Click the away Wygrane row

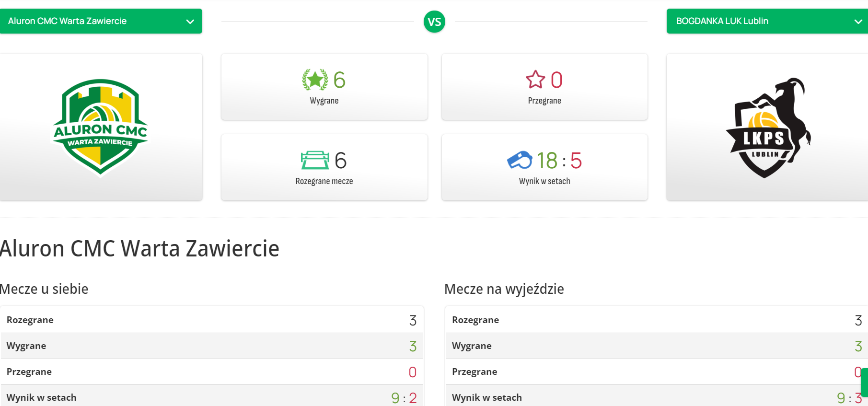click(657, 346)
